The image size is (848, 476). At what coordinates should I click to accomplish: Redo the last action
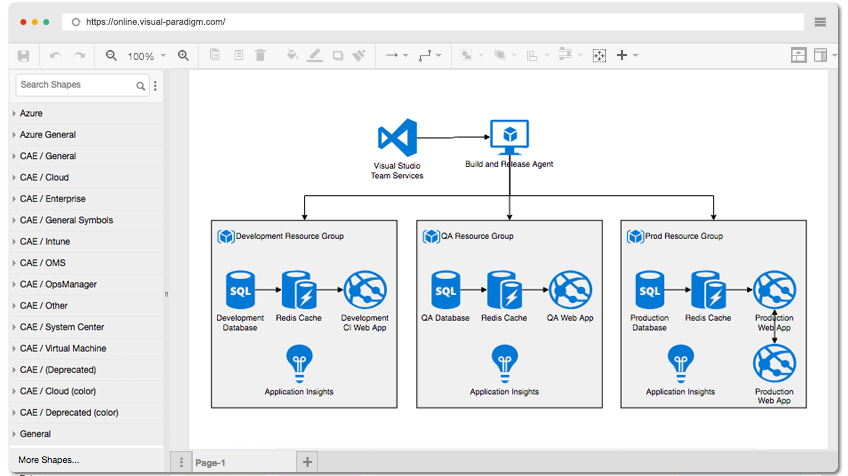[x=80, y=56]
